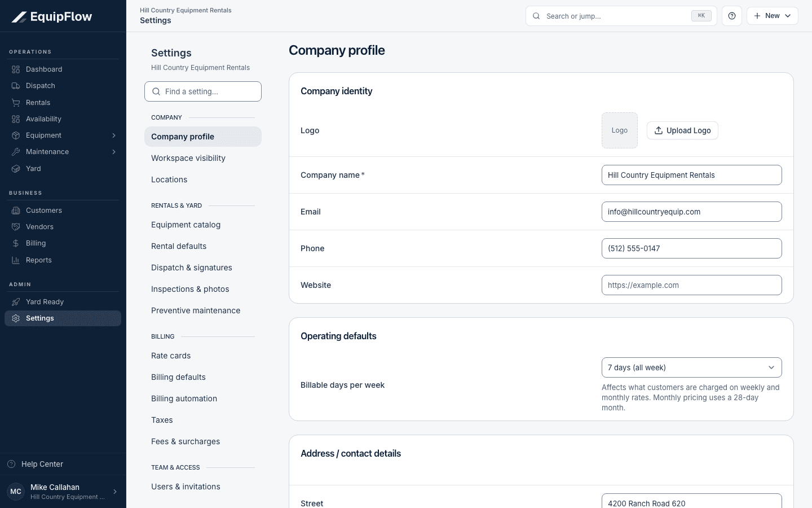
Task: Click the Billing dollar icon
Action: pyautogui.click(x=16, y=243)
